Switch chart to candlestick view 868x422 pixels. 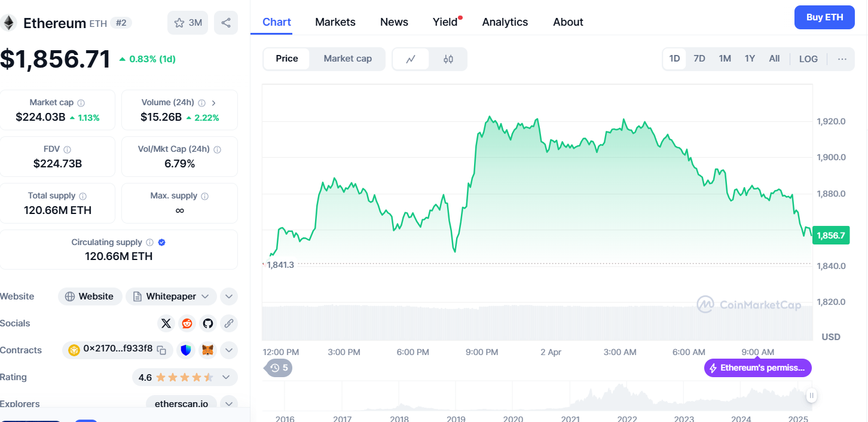(448, 59)
